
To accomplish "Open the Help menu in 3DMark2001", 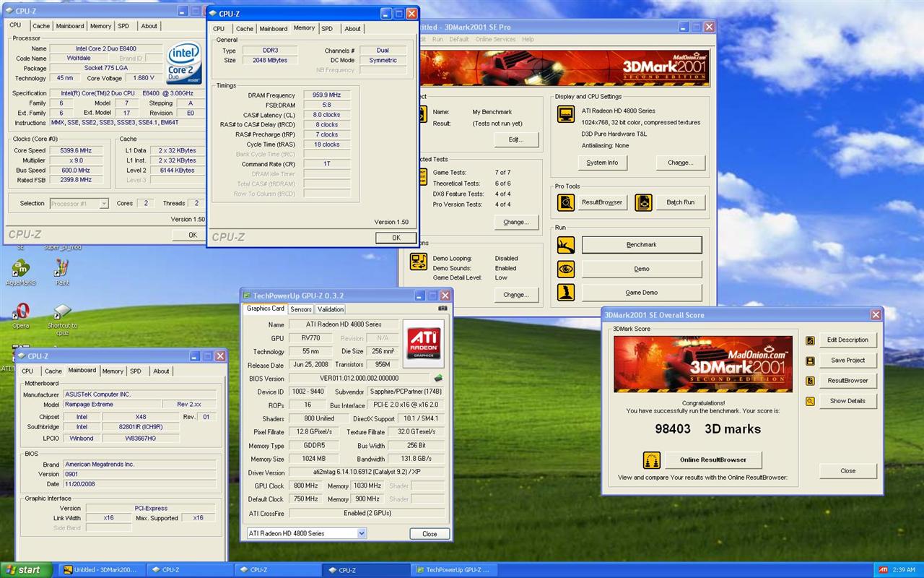I will pyautogui.click(x=528, y=39).
